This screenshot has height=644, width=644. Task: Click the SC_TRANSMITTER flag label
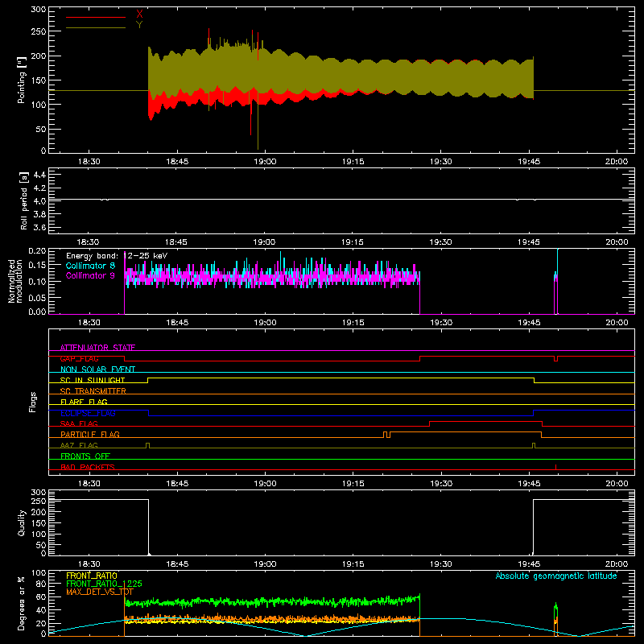(93, 390)
